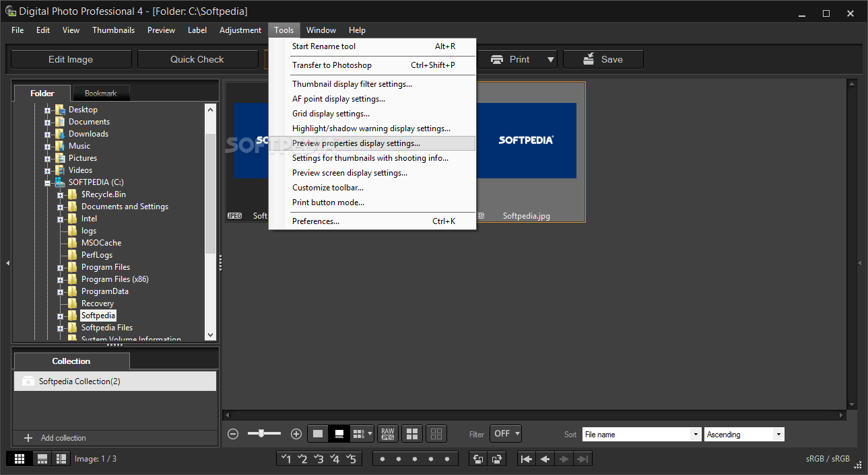This screenshot has width=868, height=475.
Task: Switch to large thumbnail display icon
Action: click(x=318, y=434)
